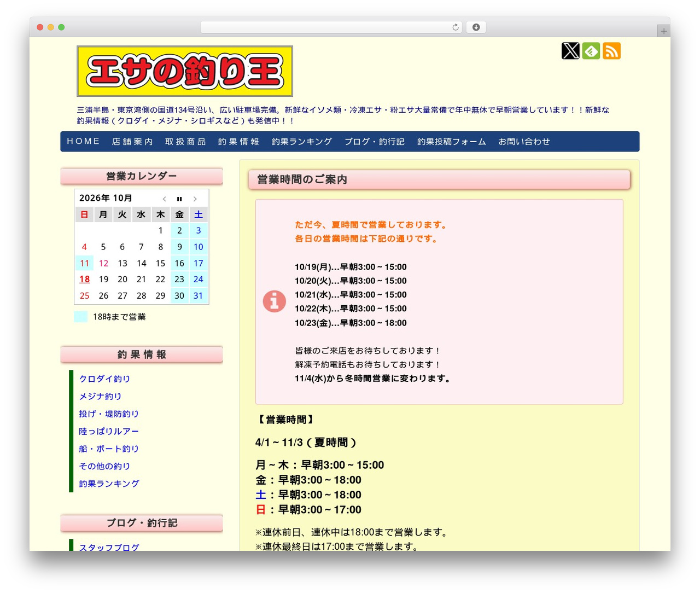
Task: Open the 釣果情報 menu item
Action: point(238,142)
